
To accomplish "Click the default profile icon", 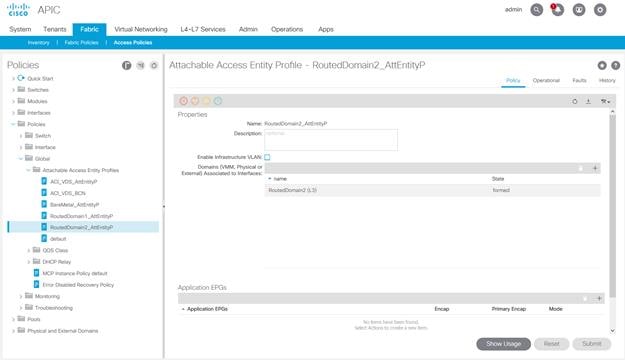I will click(x=44, y=238).
